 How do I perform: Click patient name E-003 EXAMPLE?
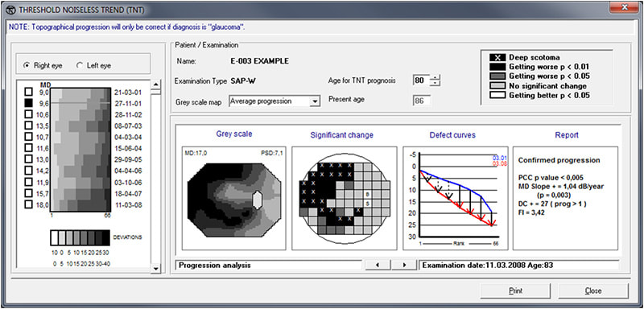260,61
